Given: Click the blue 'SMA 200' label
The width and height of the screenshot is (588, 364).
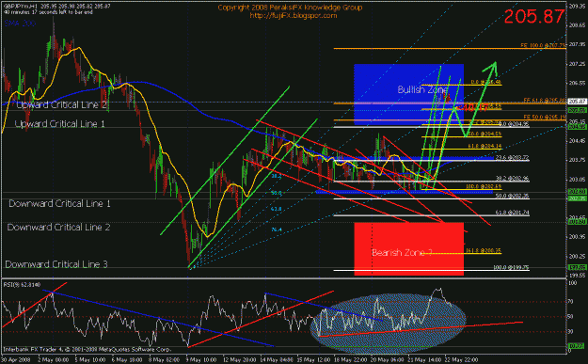Looking at the screenshot, I should coord(21,24).
